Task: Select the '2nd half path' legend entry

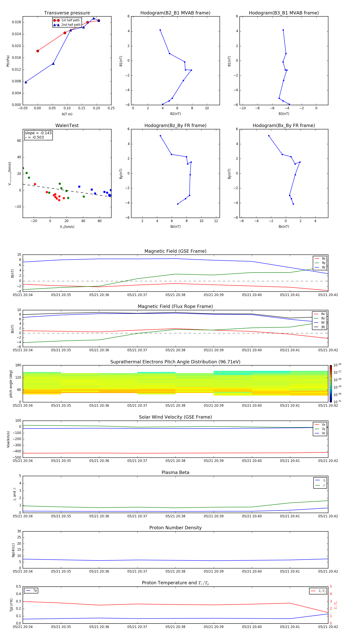Action: pyautogui.click(x=67, y=25)
